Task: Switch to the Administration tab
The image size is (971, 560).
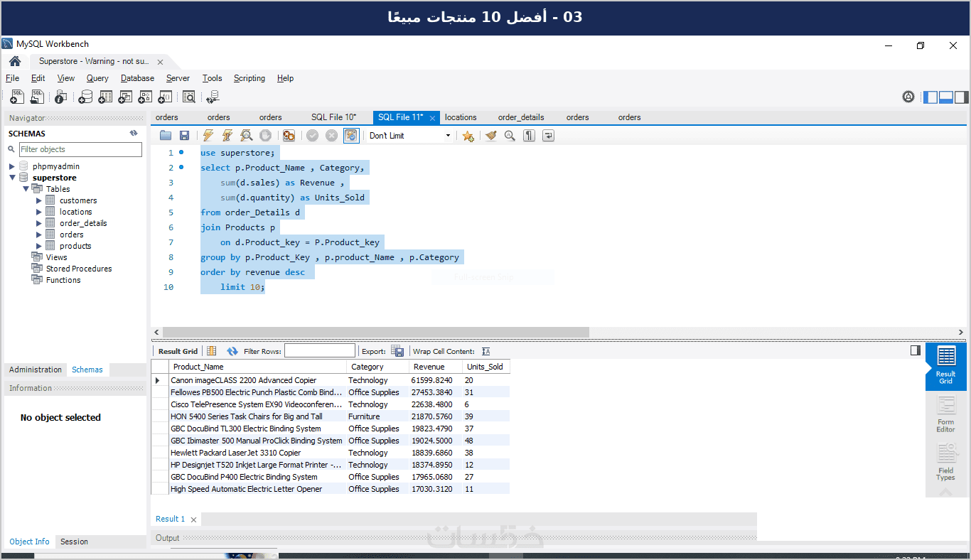Action: click(x=36, y=370)
